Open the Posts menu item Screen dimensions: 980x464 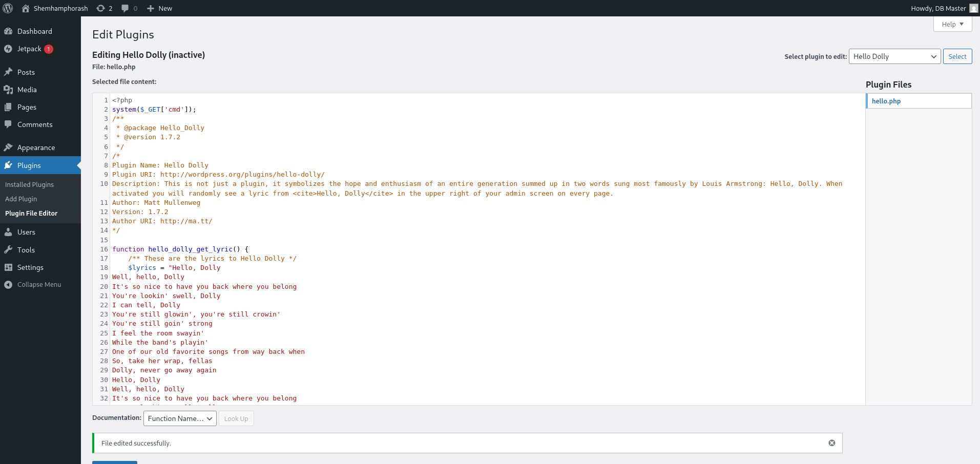coord(26,72)
